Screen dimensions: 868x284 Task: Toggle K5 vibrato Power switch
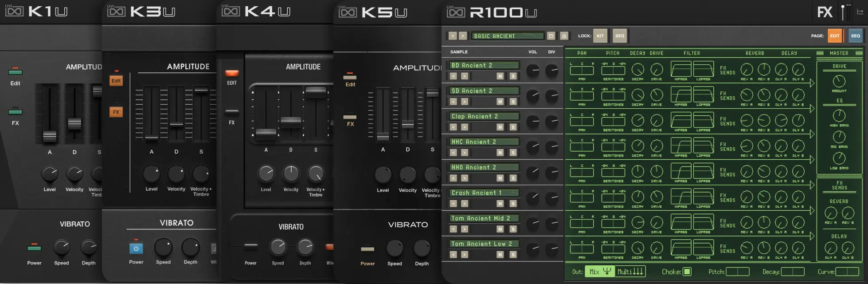pos(368,249)
